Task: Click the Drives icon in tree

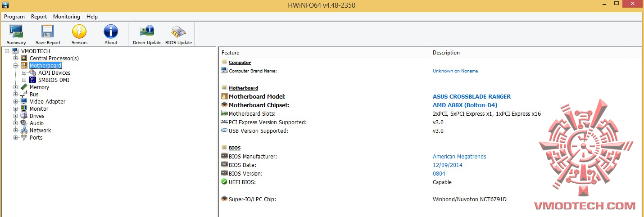Action: tap(24, 116)
